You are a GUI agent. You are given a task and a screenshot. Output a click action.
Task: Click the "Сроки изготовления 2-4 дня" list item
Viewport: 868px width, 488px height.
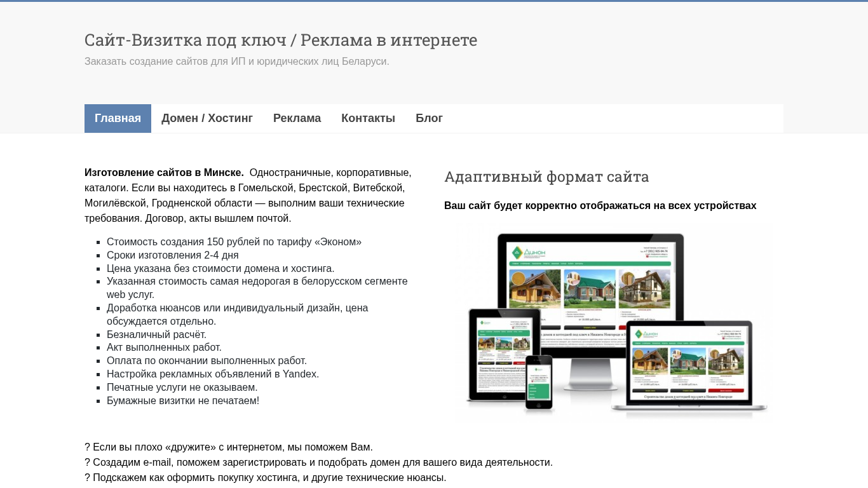173,255
